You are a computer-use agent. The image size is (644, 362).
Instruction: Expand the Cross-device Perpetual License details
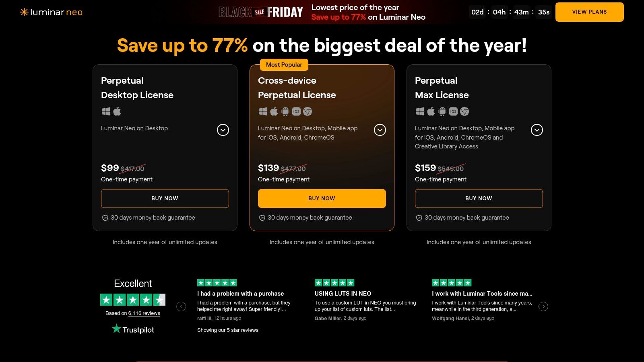point(380,130)
